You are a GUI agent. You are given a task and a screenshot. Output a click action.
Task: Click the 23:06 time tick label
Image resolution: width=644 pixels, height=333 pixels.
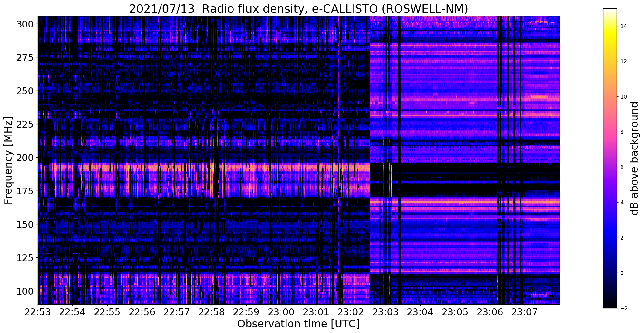tap(490, 312)
